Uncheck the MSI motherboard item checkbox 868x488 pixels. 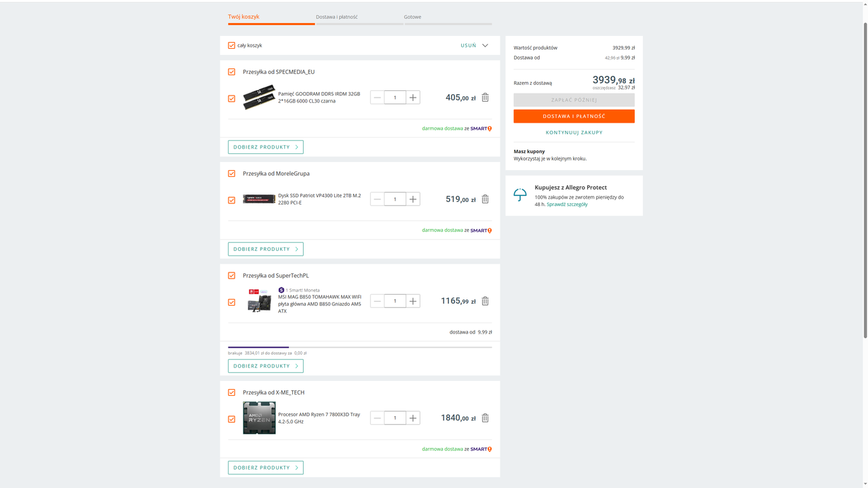pos(231,302)
